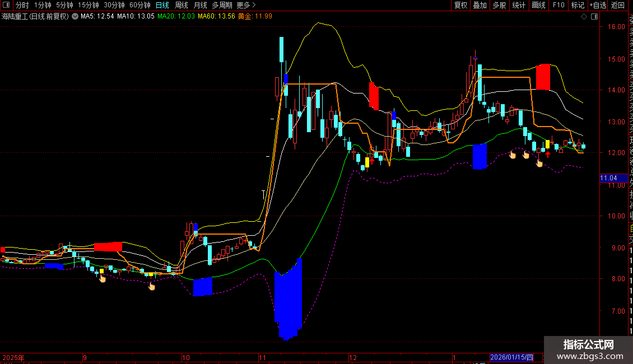The width and height of the screenshot is (633, 364).
Task: Open the 多周期 multi-period view
Action: coord(222,5)
